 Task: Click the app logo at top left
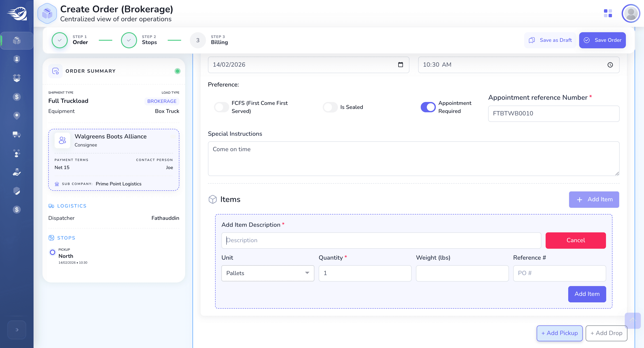[x=17, y=13]
